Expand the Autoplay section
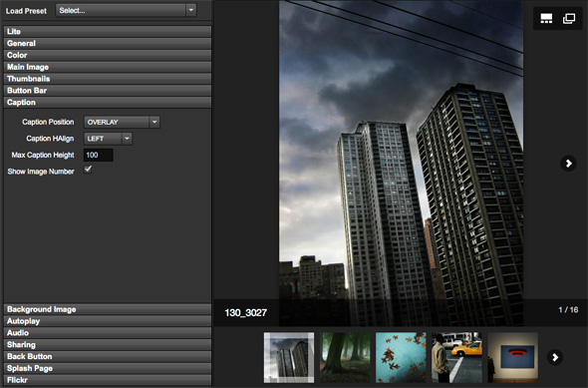Screen dimensions: 588x388 tap(108, 321)
